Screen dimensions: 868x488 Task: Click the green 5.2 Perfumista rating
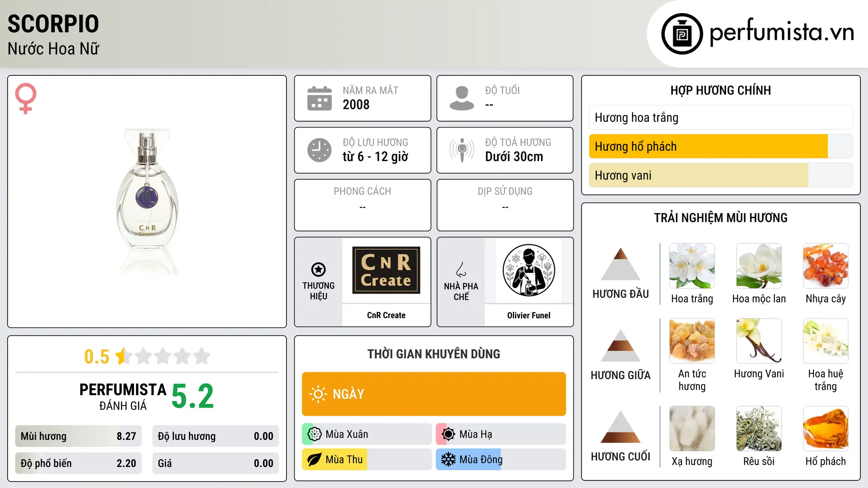[193, 396]
